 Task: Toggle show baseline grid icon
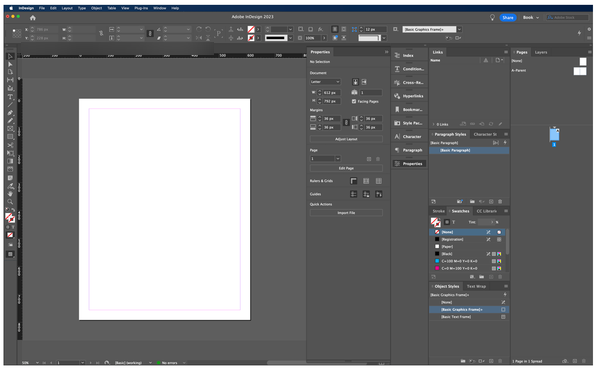tap(366, 181)
